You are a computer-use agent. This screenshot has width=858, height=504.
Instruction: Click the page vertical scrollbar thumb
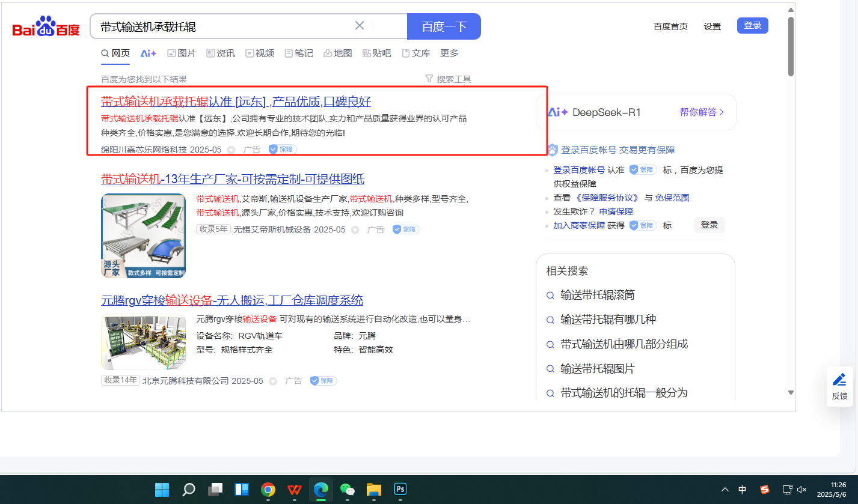[791, 46]
